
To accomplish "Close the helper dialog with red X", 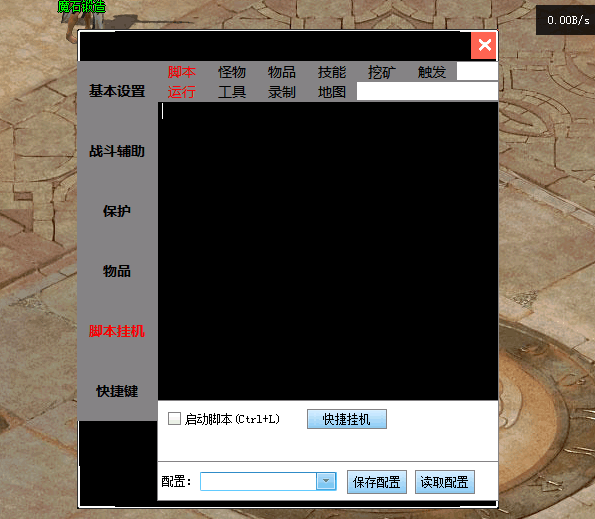I will coord(484,46).
